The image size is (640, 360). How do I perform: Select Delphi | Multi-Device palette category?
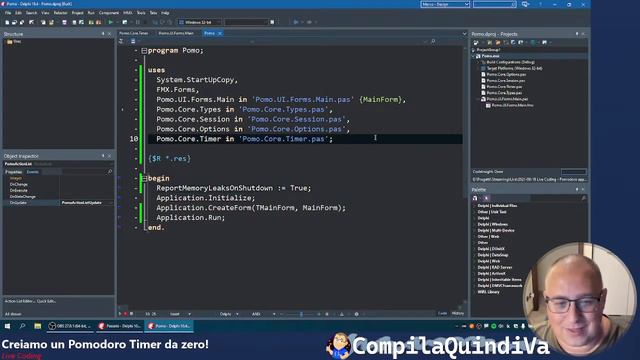pos(496,230)
